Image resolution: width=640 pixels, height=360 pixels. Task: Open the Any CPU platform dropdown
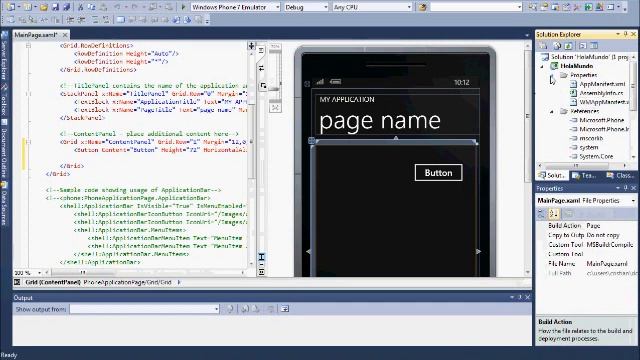(409, 7)
